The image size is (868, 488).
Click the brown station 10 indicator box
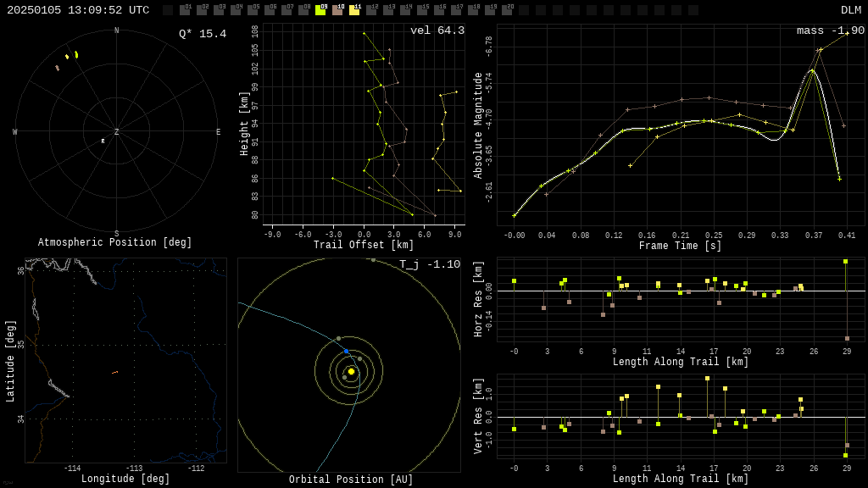337,10
